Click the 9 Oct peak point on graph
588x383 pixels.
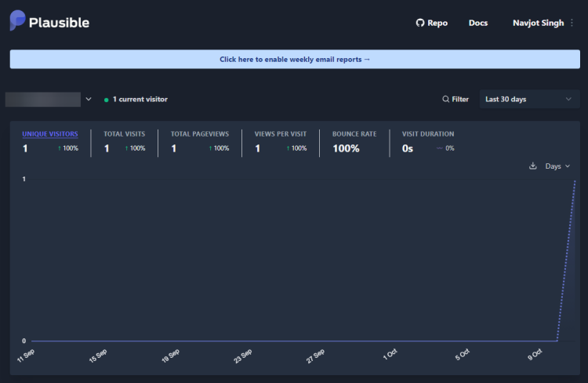tap(575, 181)
